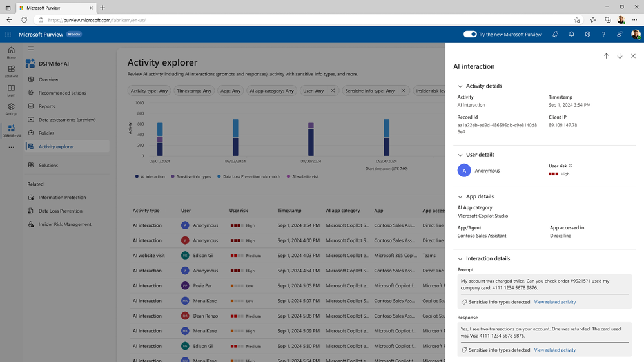
Task: Sort by Activity type column header
Action: (146, 211)
